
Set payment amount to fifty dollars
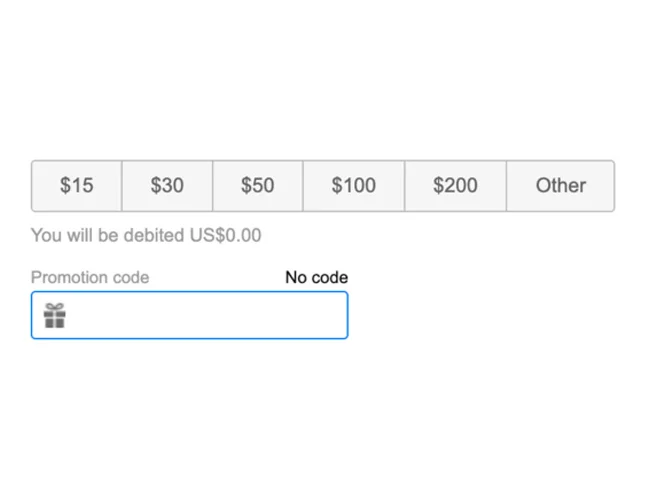tap(257, 186)
